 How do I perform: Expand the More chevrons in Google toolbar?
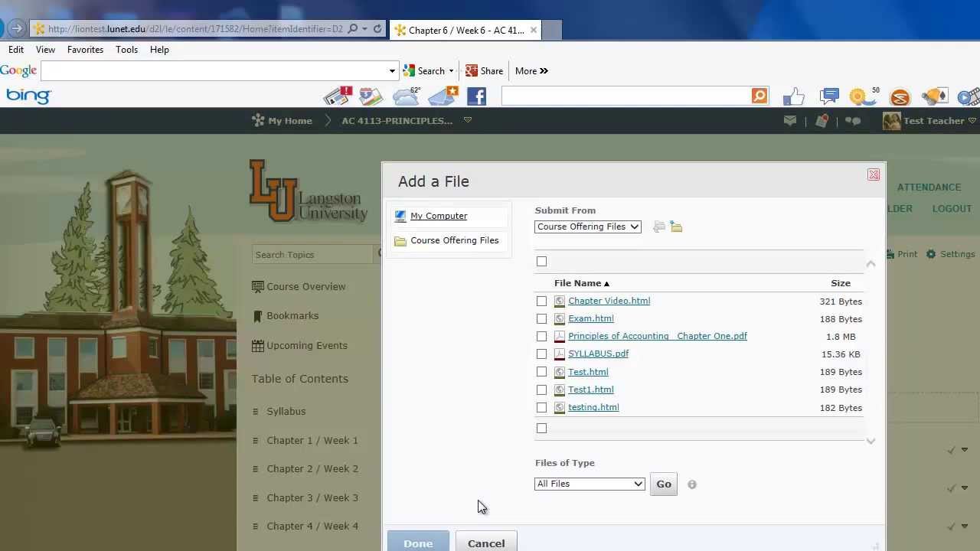click(544, 71)
